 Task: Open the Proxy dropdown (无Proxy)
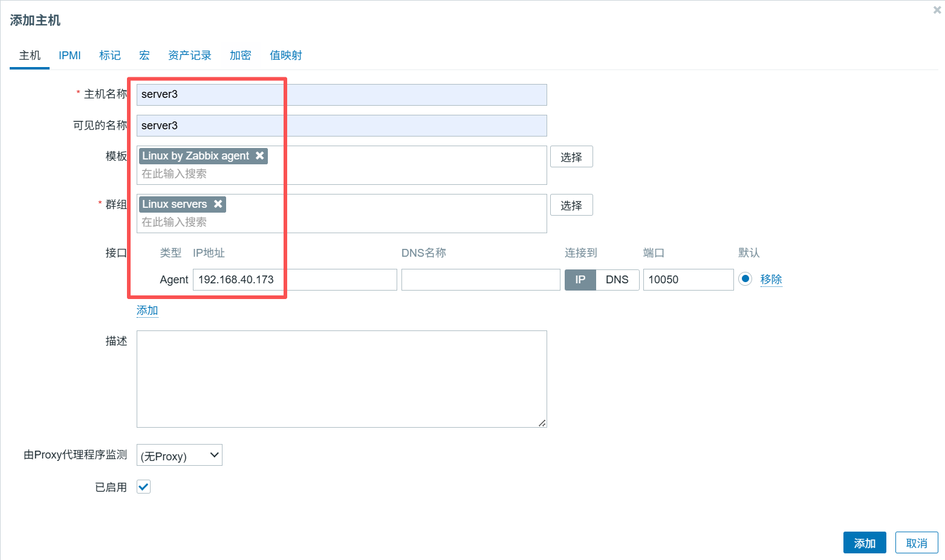click(x=180, y=455)
